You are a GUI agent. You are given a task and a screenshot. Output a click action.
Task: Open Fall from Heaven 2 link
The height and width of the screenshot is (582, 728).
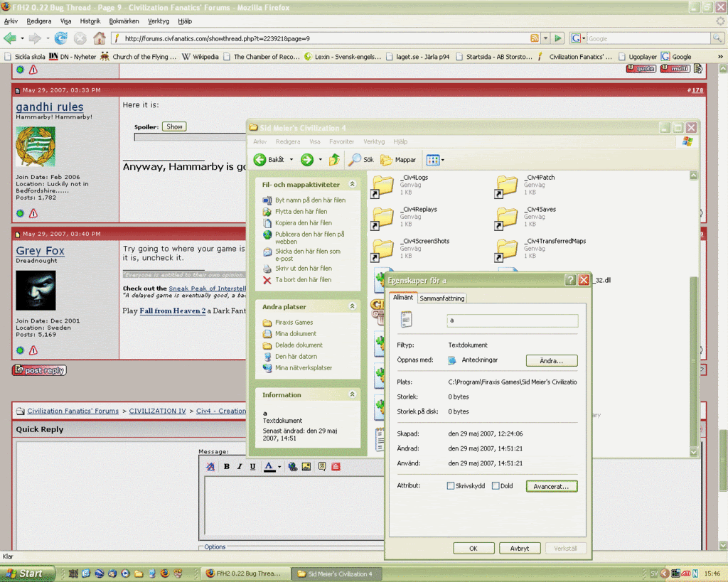[x=172, y=311]
